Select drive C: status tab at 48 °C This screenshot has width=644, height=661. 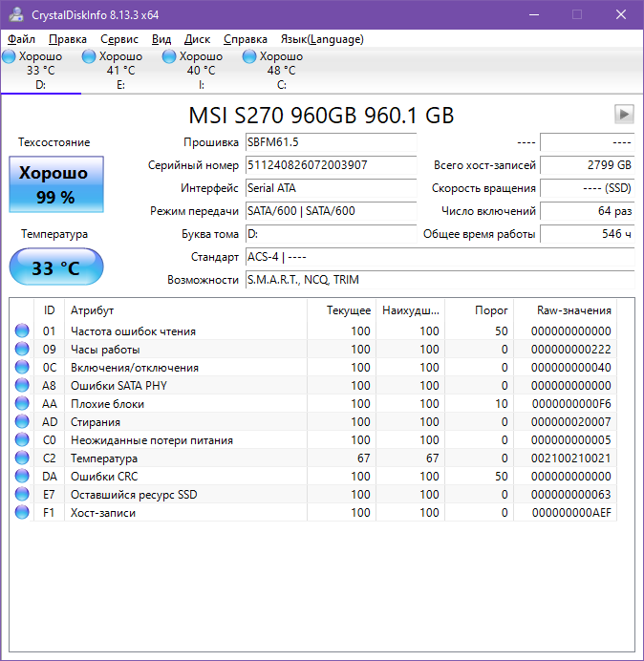click(281, 71)
